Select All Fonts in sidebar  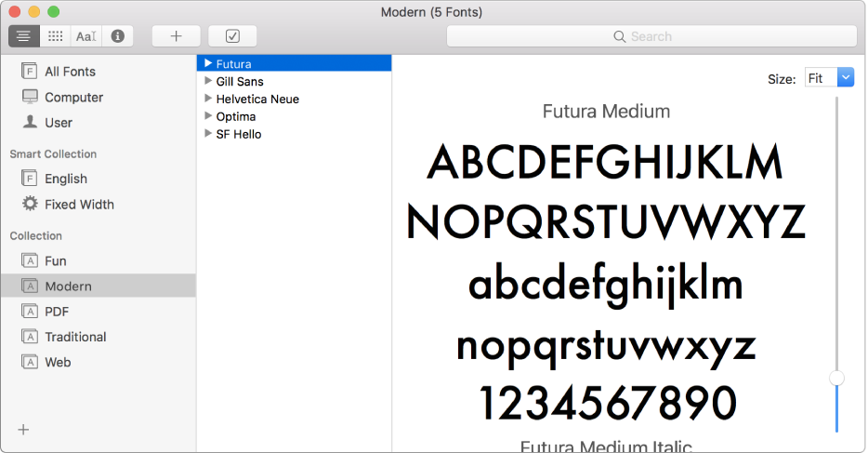98,72
